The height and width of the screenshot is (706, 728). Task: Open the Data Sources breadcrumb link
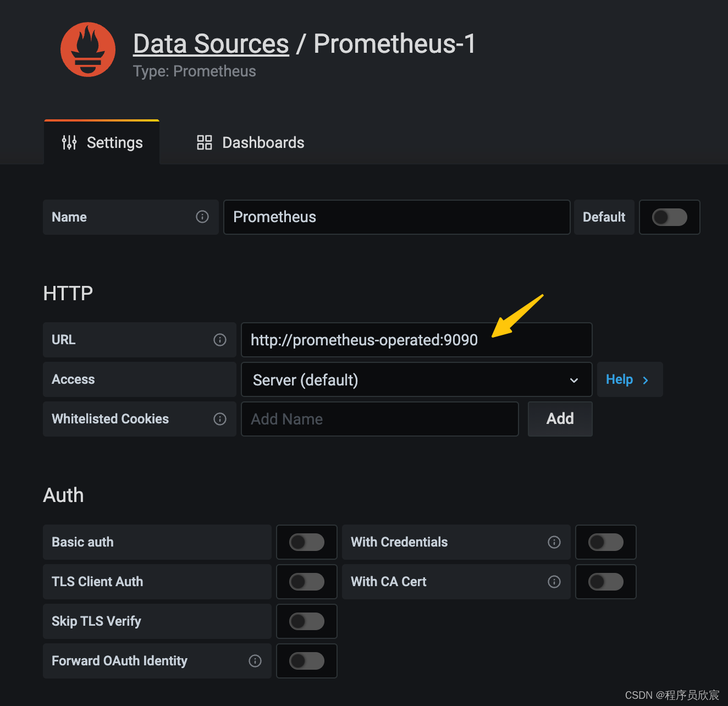pyautogui.click(x=211, y=44)
